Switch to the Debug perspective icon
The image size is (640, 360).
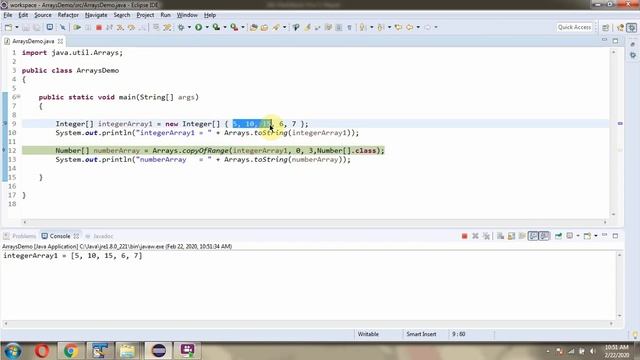(x=632, y=27)
